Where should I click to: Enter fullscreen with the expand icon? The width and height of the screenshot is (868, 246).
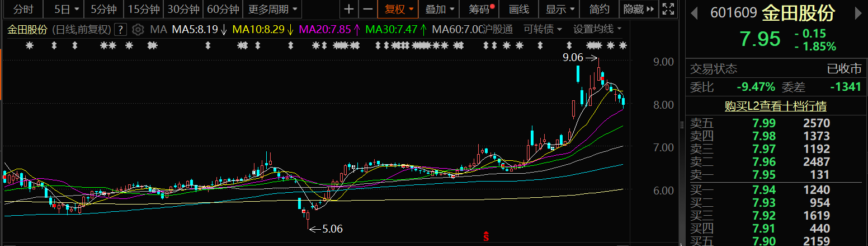point(668,9)
